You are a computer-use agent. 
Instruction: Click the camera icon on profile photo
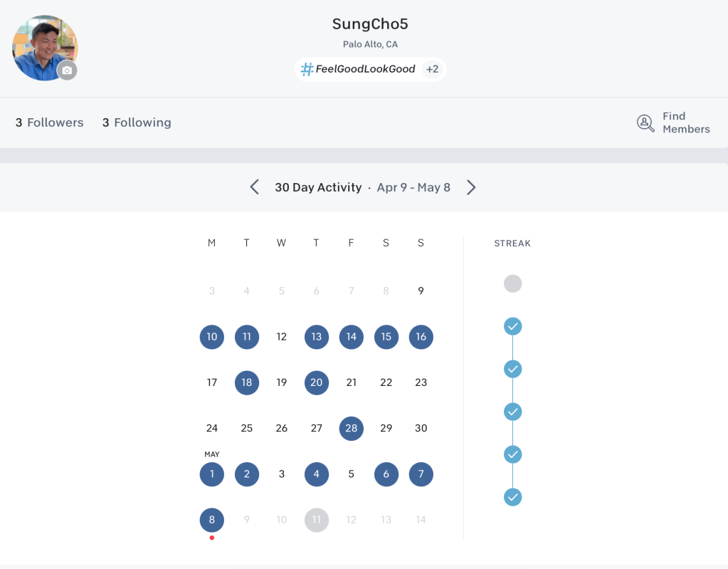[67, 71]
